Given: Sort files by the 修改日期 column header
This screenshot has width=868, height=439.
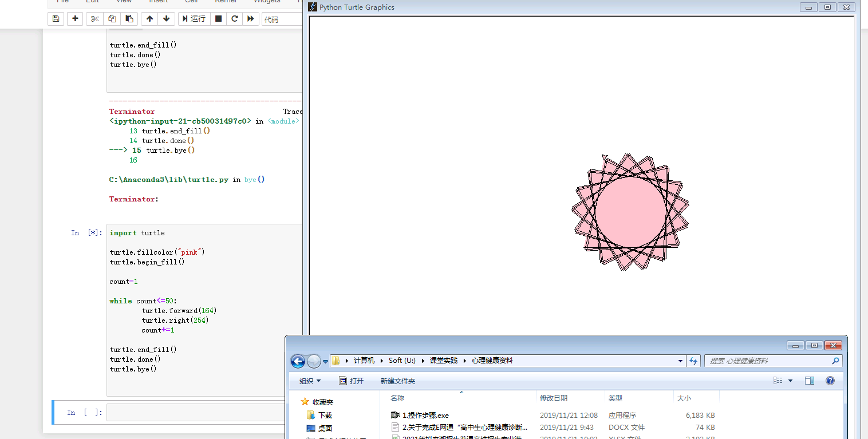Looking at the screenshot, I should (553, 398).
